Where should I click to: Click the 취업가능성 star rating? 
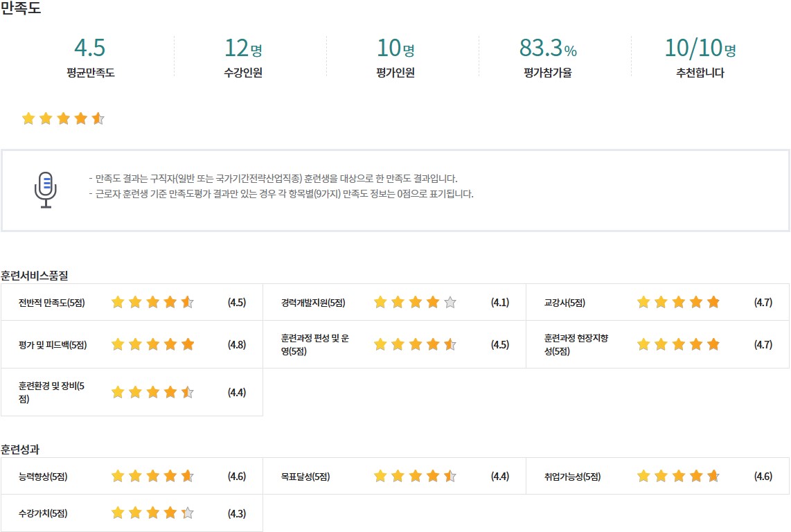678,476
